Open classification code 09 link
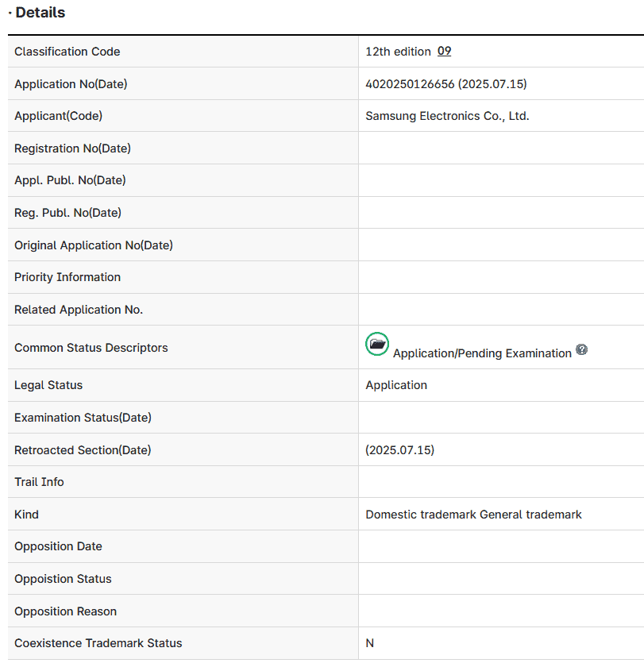The image size is (644, 667). 444,52
